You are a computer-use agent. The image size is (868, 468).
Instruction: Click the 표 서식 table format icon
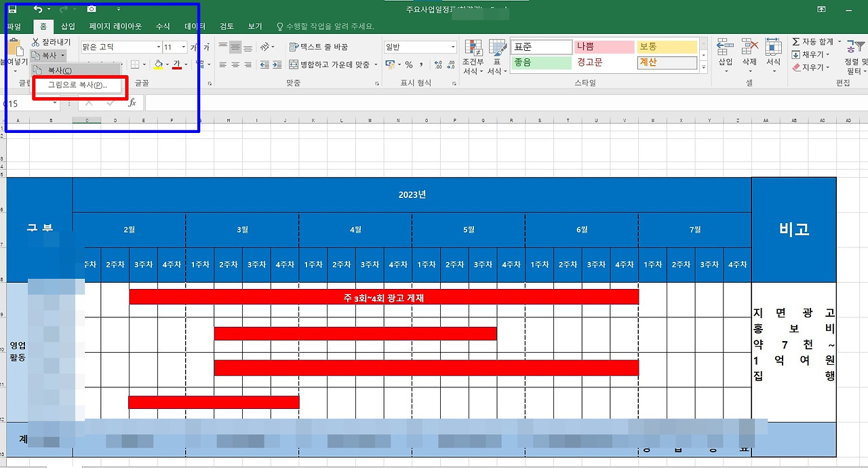pos(497,58)
